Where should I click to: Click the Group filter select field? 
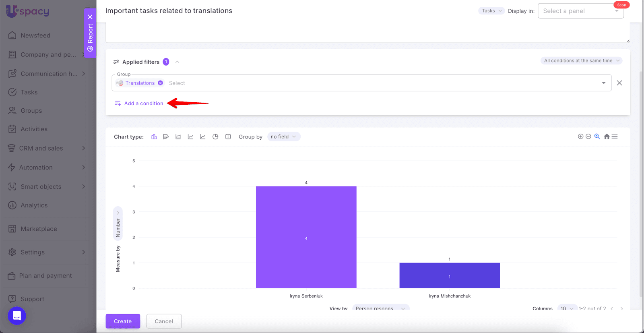pos(362,83)
